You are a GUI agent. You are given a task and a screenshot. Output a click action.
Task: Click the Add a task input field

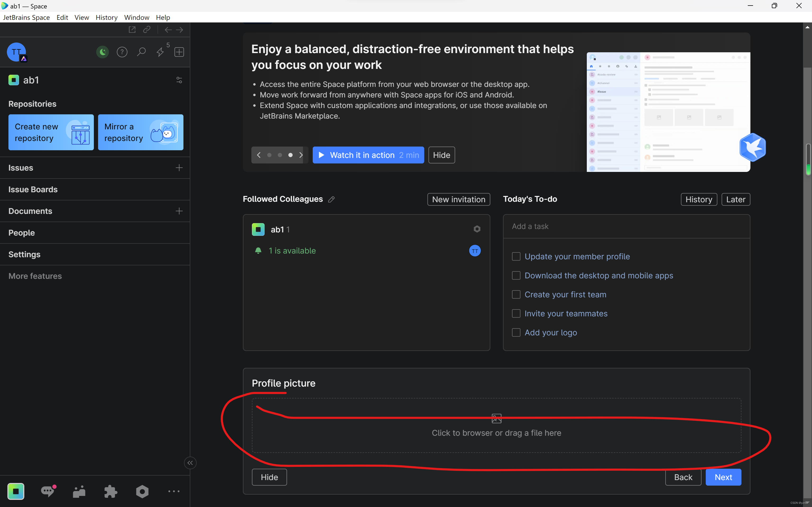click(x=626, y=226)
